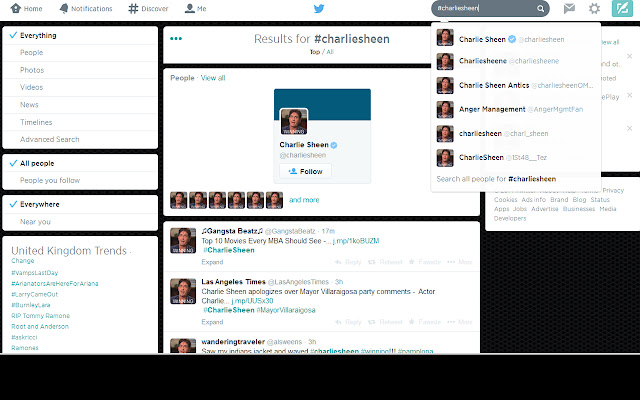Screen dimensions: 640x400
Task: Open the j.mp/1koBUZM link in tweet
Action: pyautogui.click(x=356, y=241)
